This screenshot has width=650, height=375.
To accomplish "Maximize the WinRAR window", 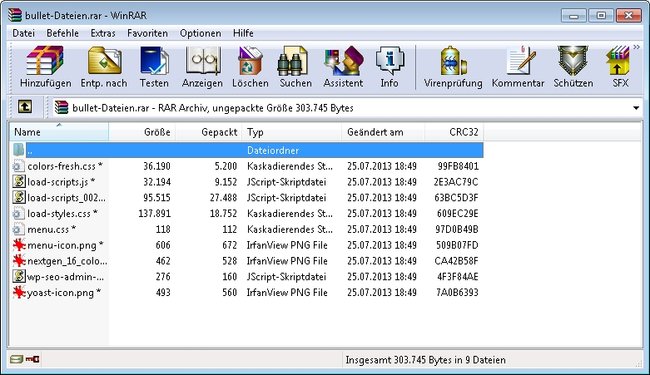I will tap(601, 15).
